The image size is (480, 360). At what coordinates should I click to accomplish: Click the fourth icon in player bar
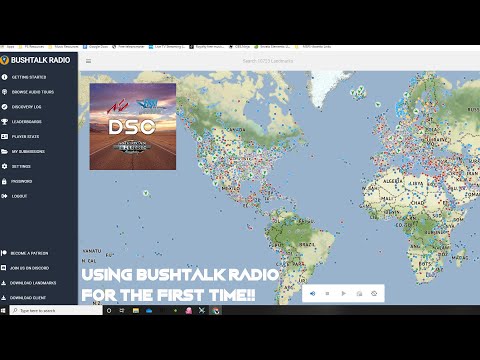point(359,294)
